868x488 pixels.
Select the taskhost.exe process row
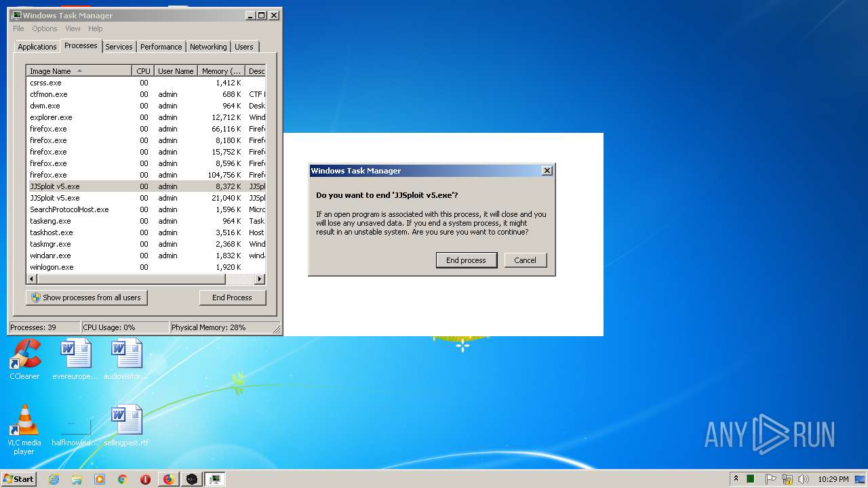click(146, 232)
